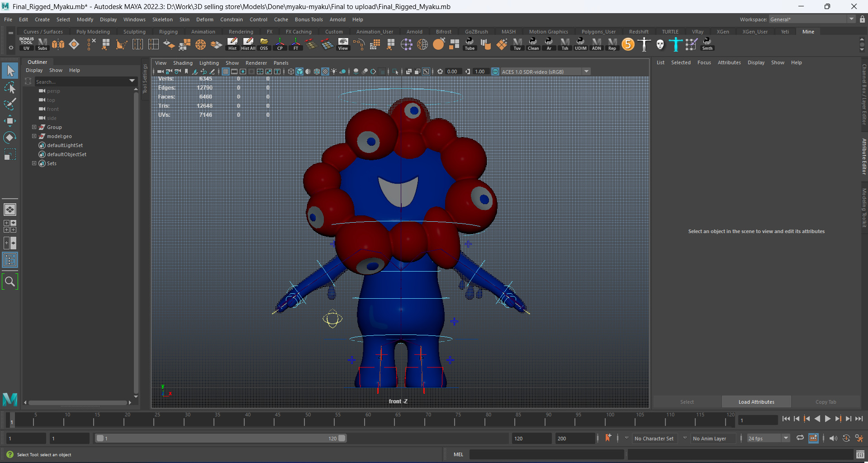Image resolution: width=868 pixels, height=463 pixels.
Task: Click the FT shelf button
Action: pyautogui.click(x=296, y=44)
